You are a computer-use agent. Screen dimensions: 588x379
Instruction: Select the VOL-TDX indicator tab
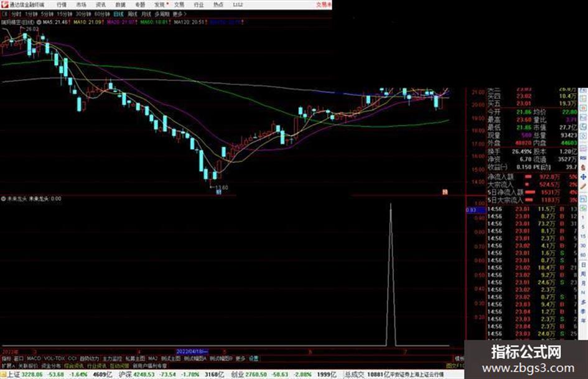click(x=54, y=358)
